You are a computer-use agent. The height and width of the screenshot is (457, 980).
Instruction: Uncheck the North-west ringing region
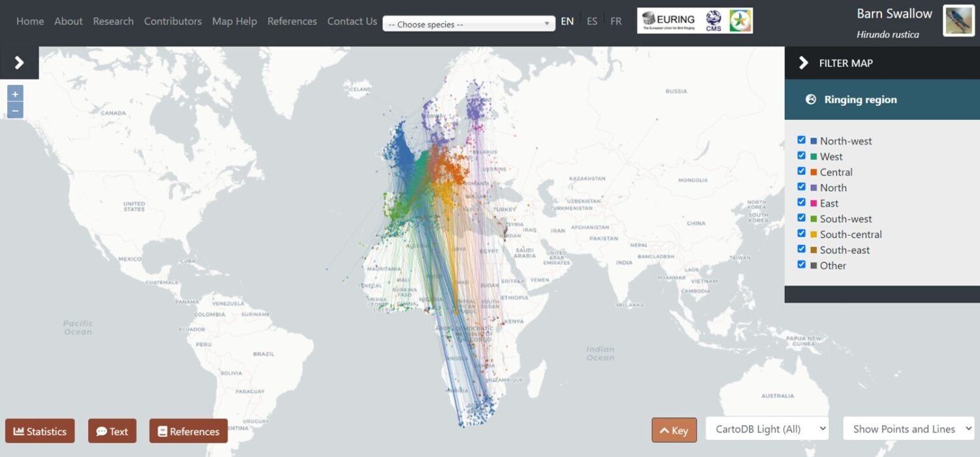pyautogui.click(x=802, y=140)
